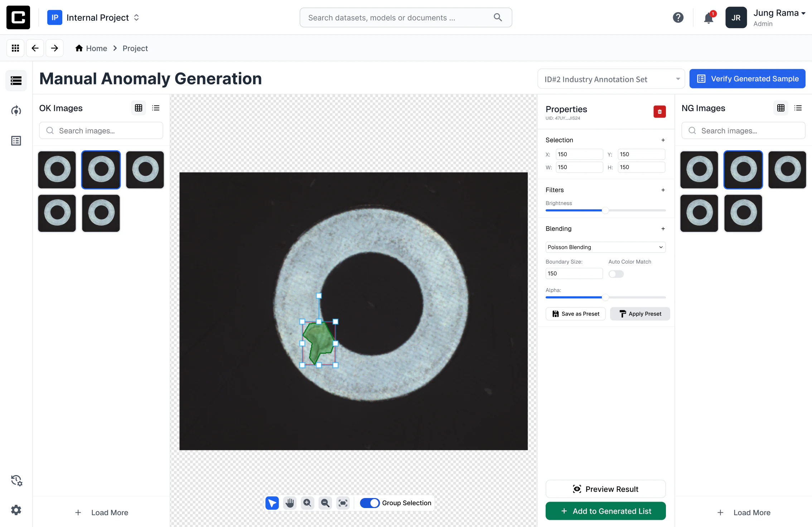Open the Jung Rama user menu
Image resolution: width=812 pixels, height=527 pixels.
point(779,18)
